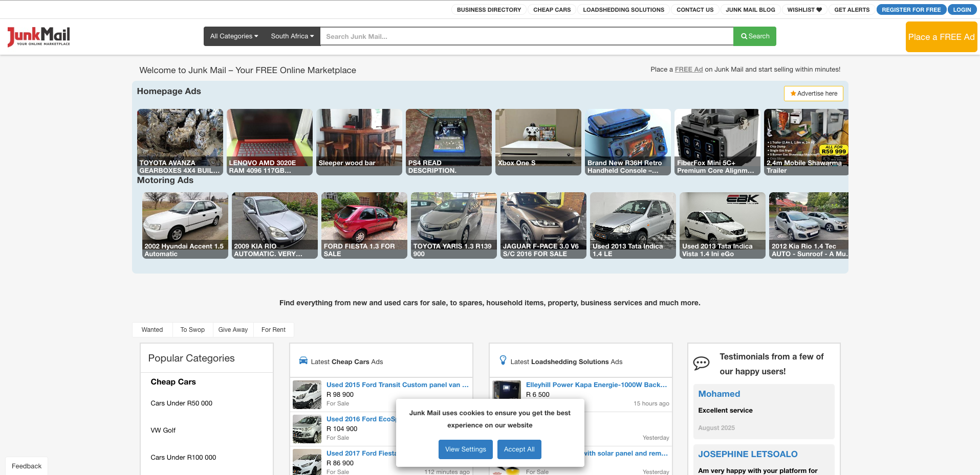Screen dimensions: 980x475
Task: Open Used 2016 Ford EcoSport listing title
Action: click(361, 419)
